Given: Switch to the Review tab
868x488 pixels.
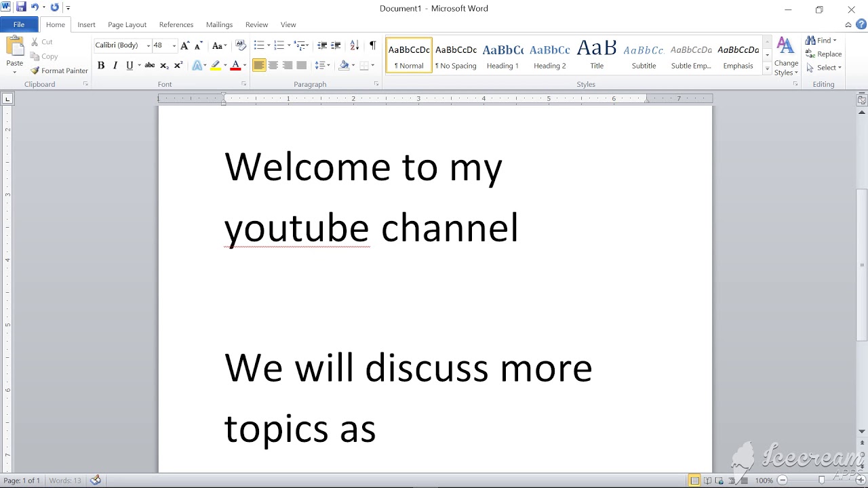Looking at the screenshot, I should [x=256, y=24].
